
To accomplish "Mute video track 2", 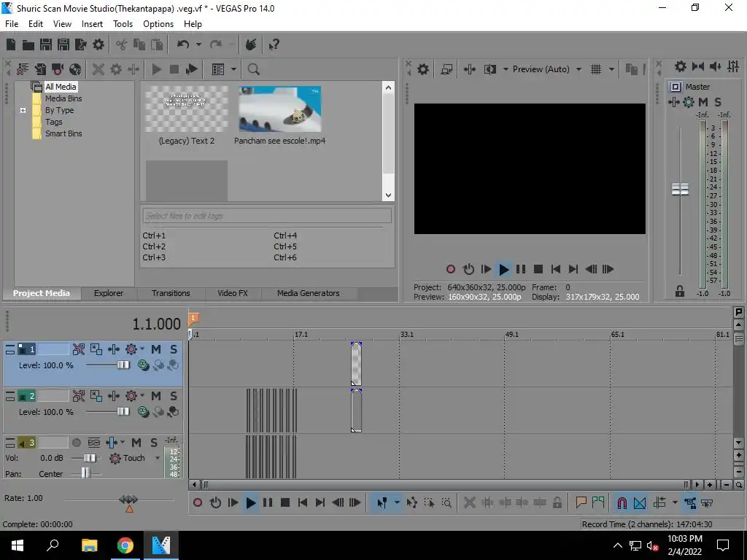I will click(x=156, y=396).
